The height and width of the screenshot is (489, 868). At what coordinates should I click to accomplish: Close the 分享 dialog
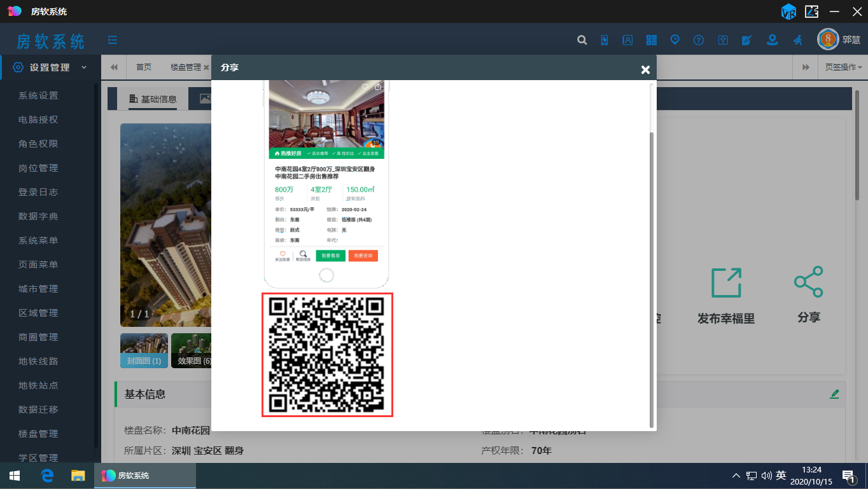coord(645,70)
